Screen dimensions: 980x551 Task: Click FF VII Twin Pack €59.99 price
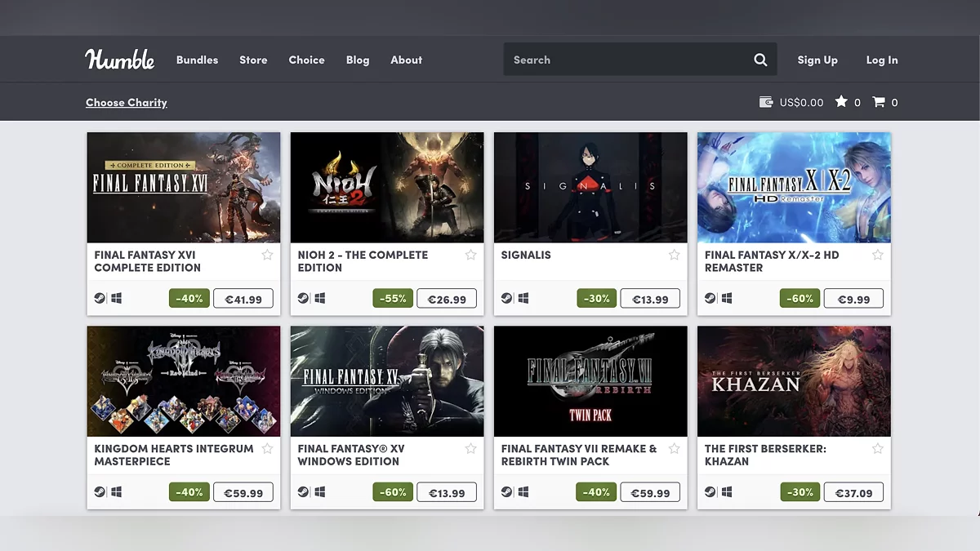coord(650,492)
